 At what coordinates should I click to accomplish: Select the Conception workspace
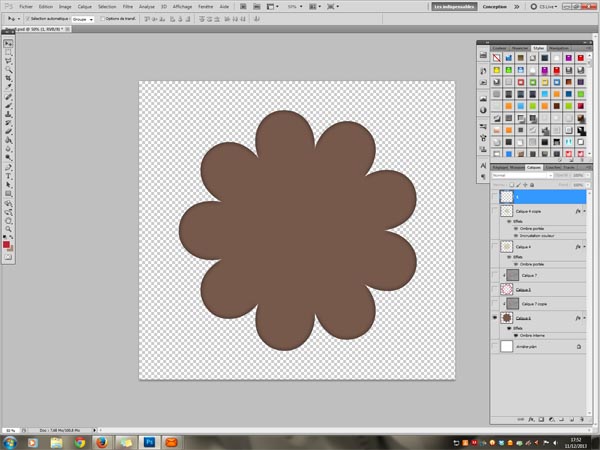pos(494,7)
